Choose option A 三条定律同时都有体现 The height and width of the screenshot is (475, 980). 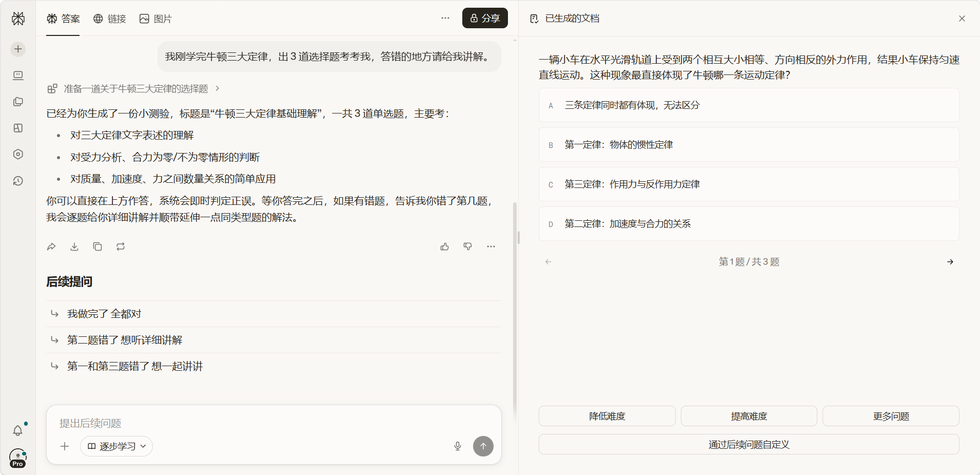point(749,105)
